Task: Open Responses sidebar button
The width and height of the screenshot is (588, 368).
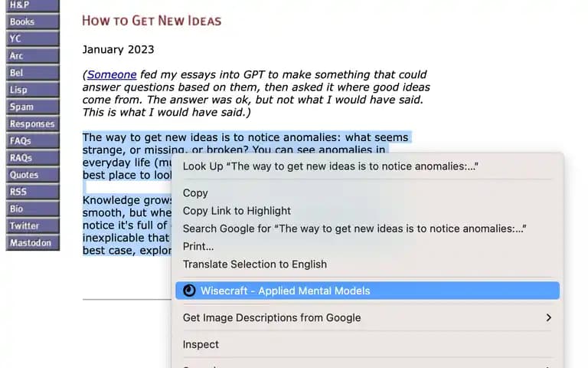Action: (x=33, y=124)
